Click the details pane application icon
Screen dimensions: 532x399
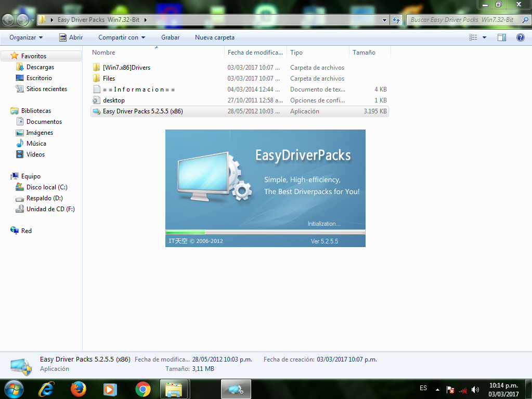tap(21, 366)
